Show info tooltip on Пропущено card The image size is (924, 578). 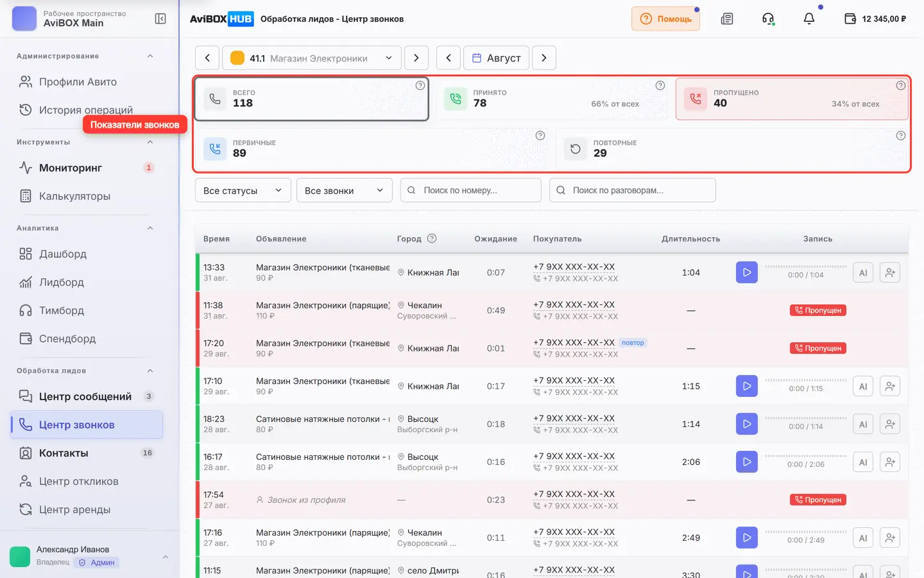[x=901, y=85]
